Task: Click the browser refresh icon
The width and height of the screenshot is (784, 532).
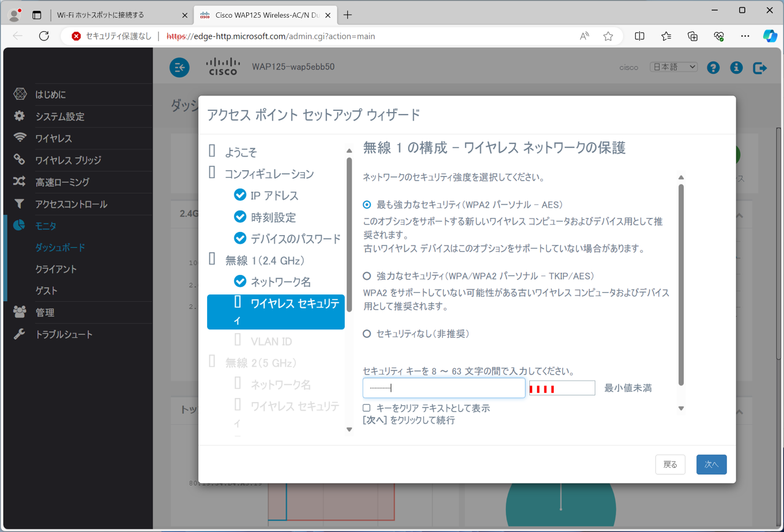Action: (44, 36)
